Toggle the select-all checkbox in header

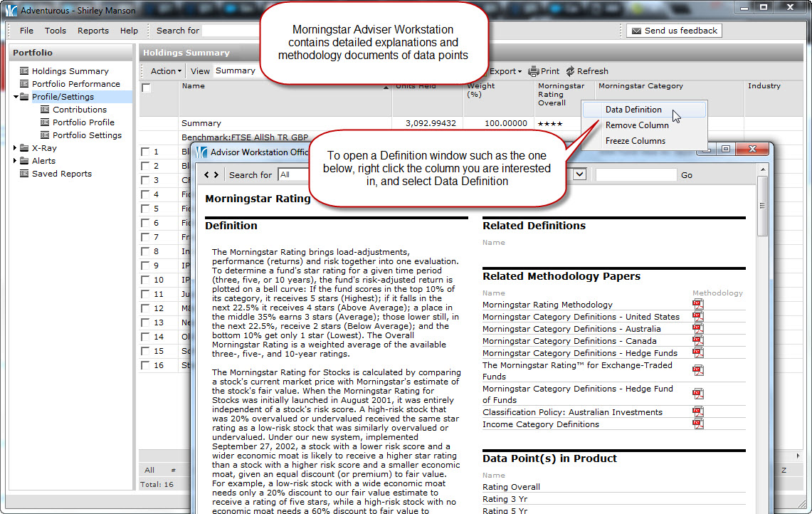[x=146, y=88]
